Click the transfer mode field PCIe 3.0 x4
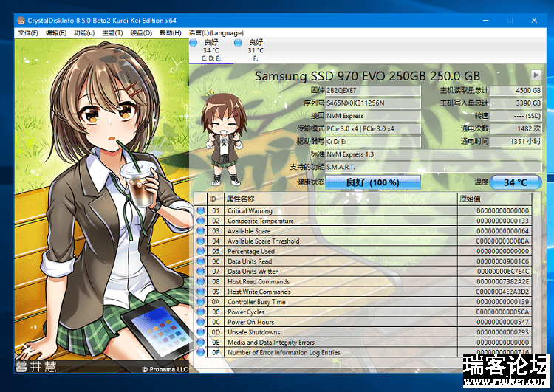This screenshot has height=392, width=554. coord(373,128)
